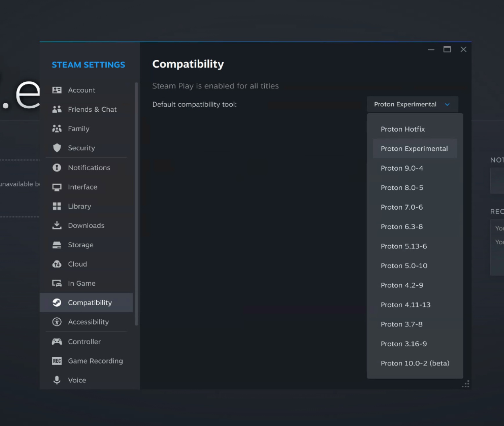Choose Proton 6.3-8 option

[x=415, y=226]
